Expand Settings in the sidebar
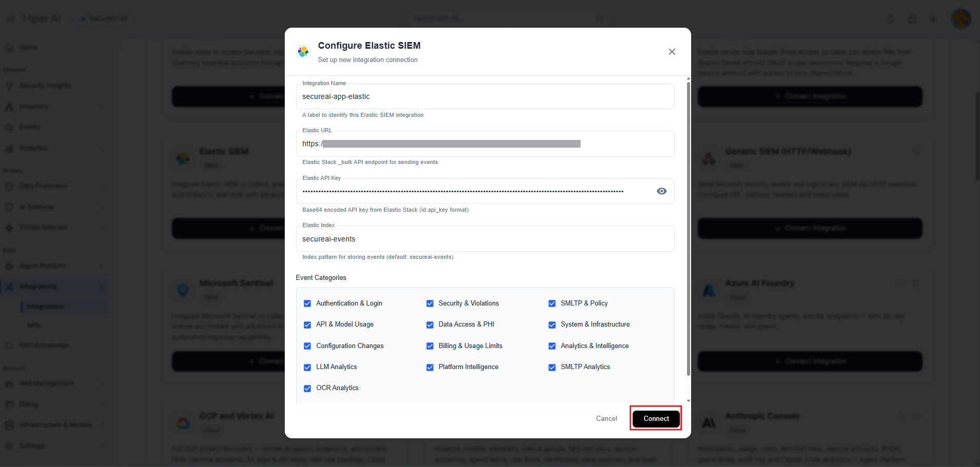 pos(55,446)
